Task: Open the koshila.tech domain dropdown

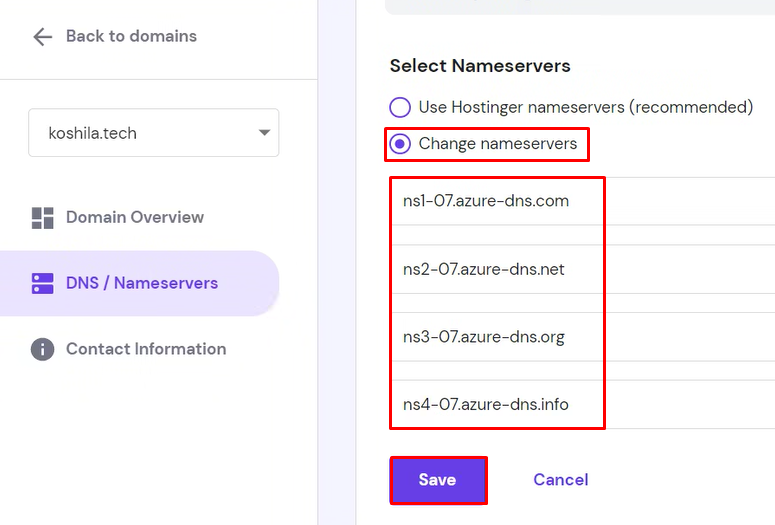Action: (x=154, y=132)
